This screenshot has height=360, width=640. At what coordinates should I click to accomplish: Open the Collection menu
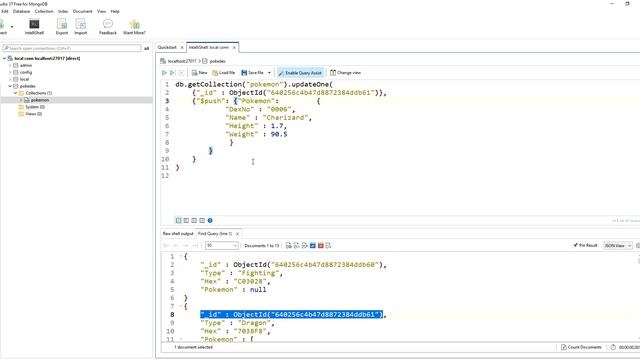pyautogui.click(x=44, y=11)
